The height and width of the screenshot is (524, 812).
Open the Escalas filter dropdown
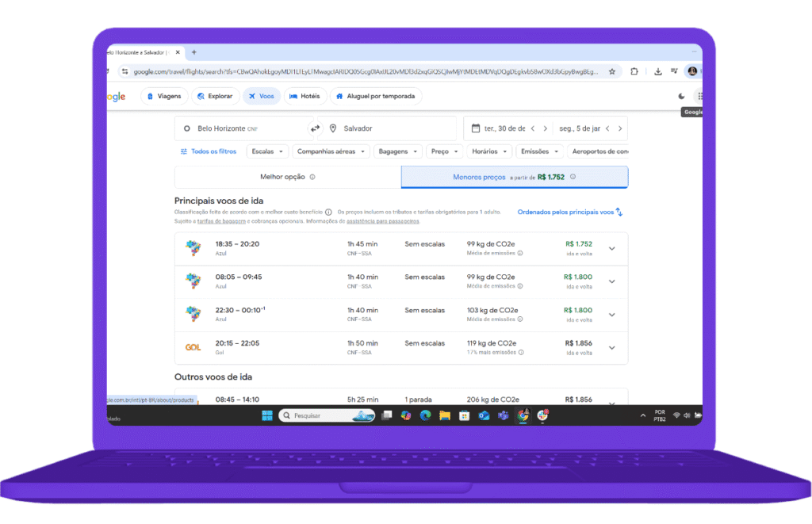pyautogui.click(x=267, y=151)
